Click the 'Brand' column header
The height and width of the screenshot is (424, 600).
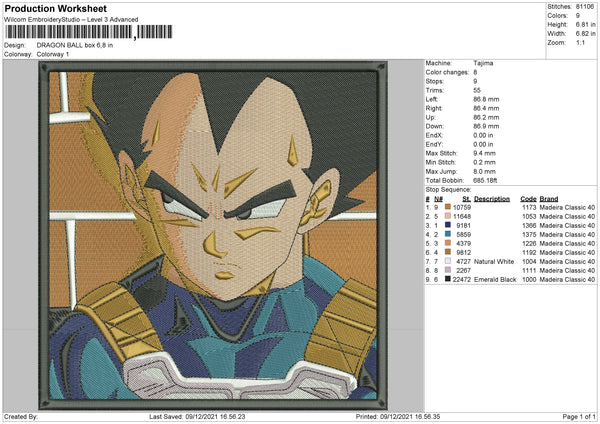click(549, 199)
